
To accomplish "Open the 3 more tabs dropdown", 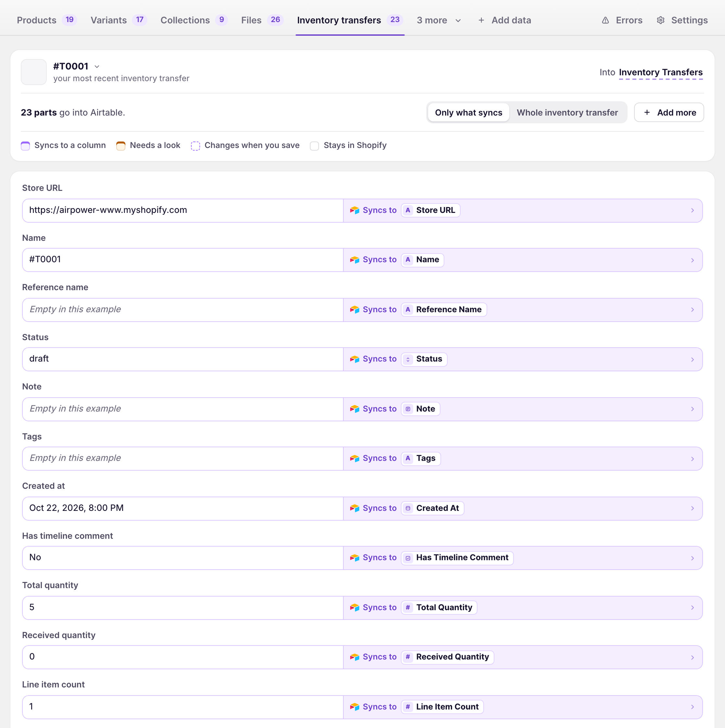I will pyautogui.click(x=439, y=20).
